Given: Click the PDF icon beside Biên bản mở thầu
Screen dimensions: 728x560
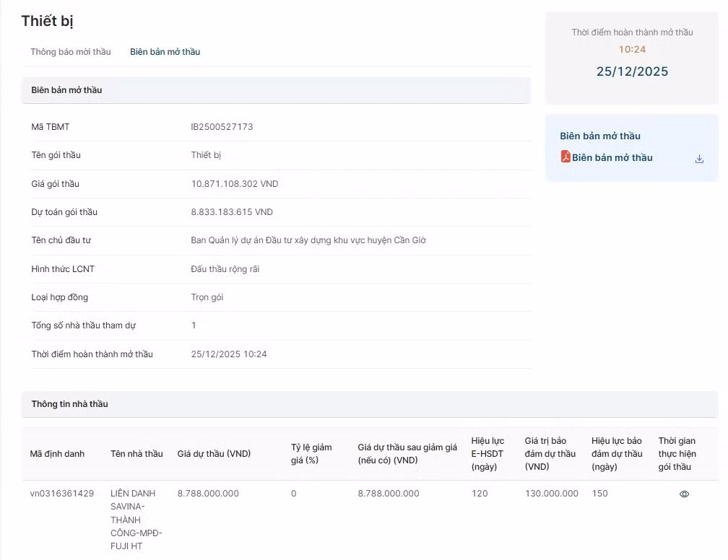Looking at the screenshot, I should (565, 157).
